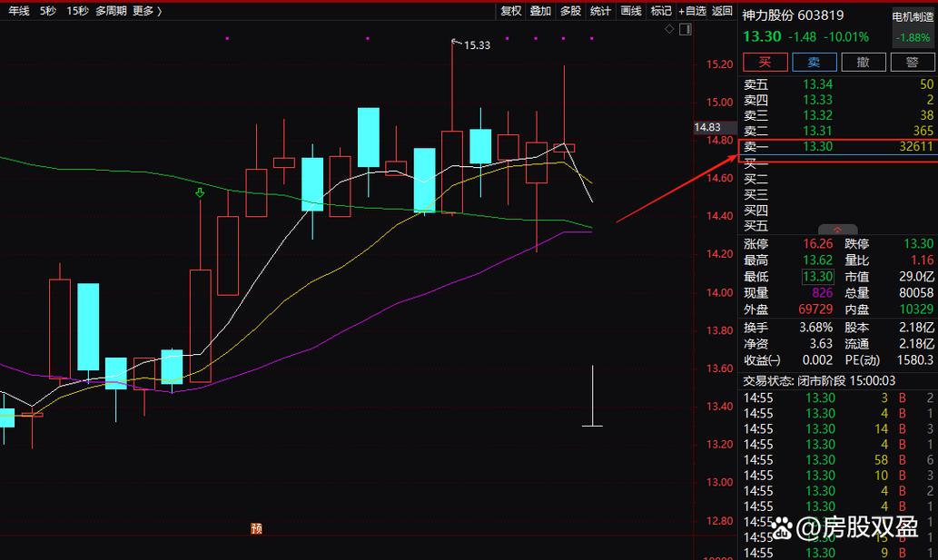
Task: Click the 卖一 volume 32611
Action: [916, 146]
